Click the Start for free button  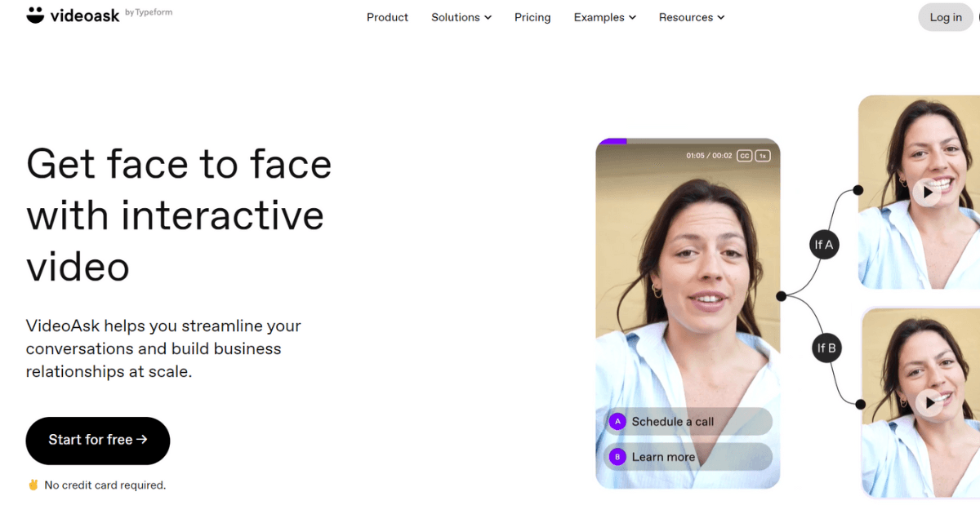coord(98,441)
